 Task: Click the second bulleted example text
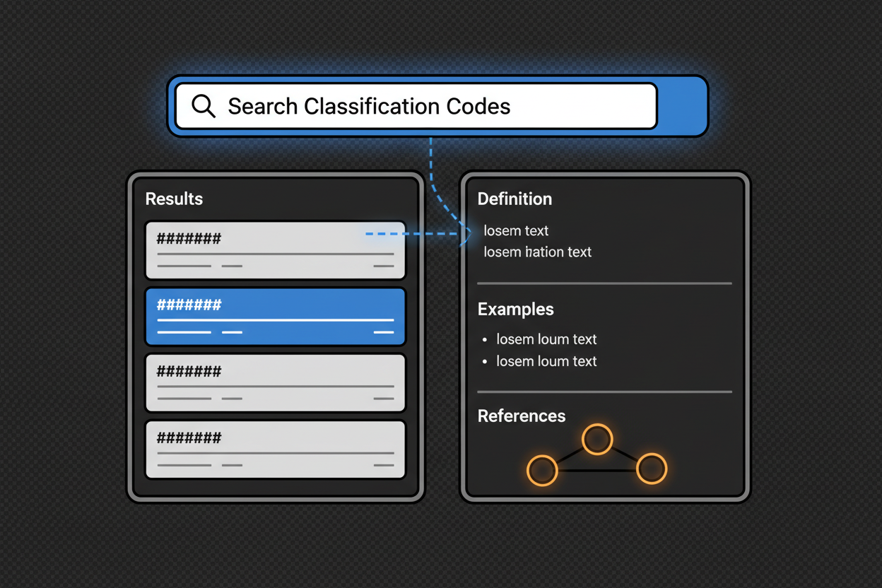tap(546, 361)
